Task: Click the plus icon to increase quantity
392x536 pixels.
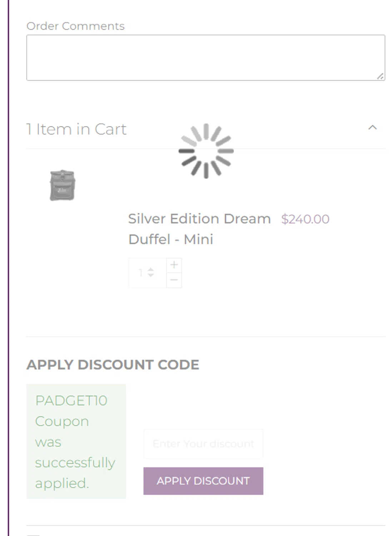Action: (x=174, y=265)
